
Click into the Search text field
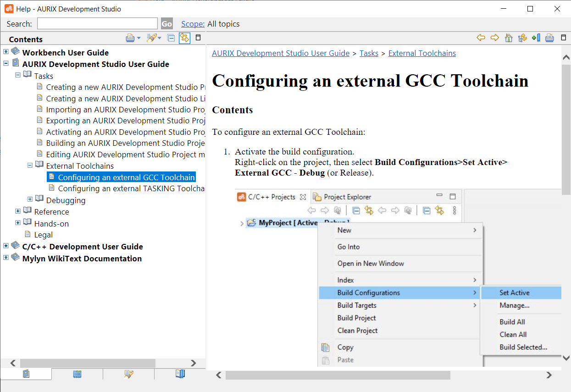tap(97, 24)
